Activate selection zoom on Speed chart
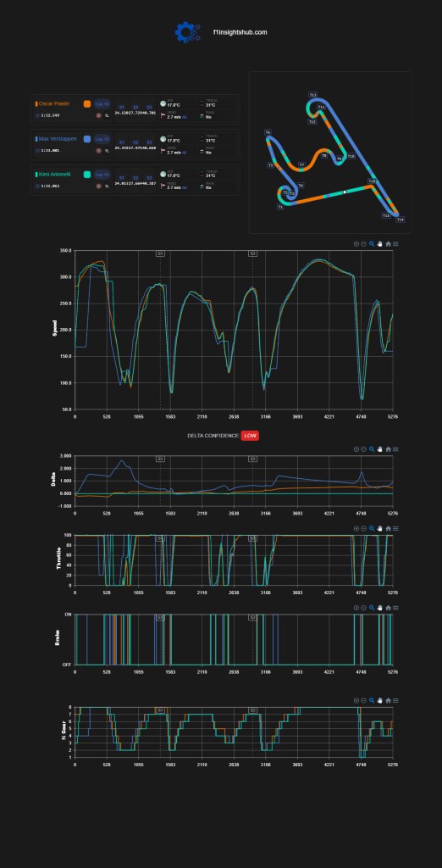Screen dimensions: 442x868 click(x=372, y=243)
